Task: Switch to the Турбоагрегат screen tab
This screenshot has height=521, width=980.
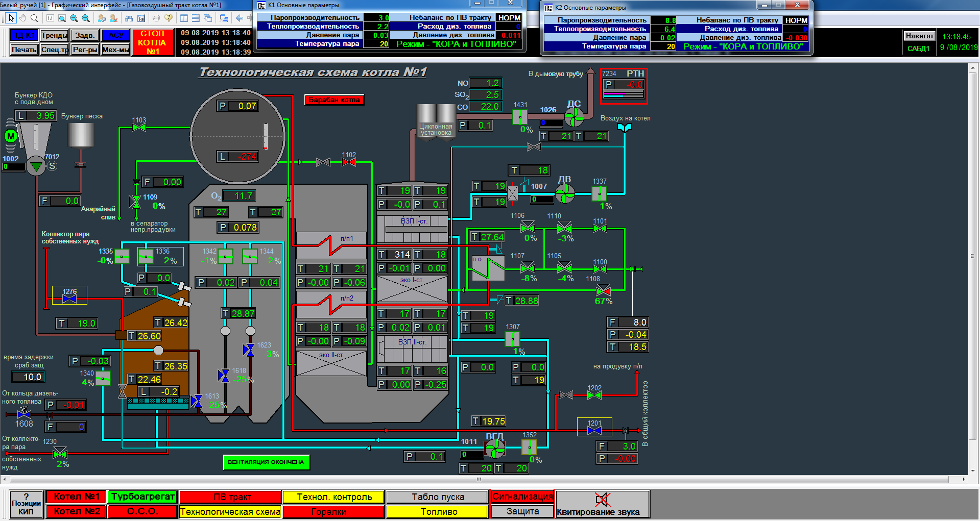Action: [143, 497]
